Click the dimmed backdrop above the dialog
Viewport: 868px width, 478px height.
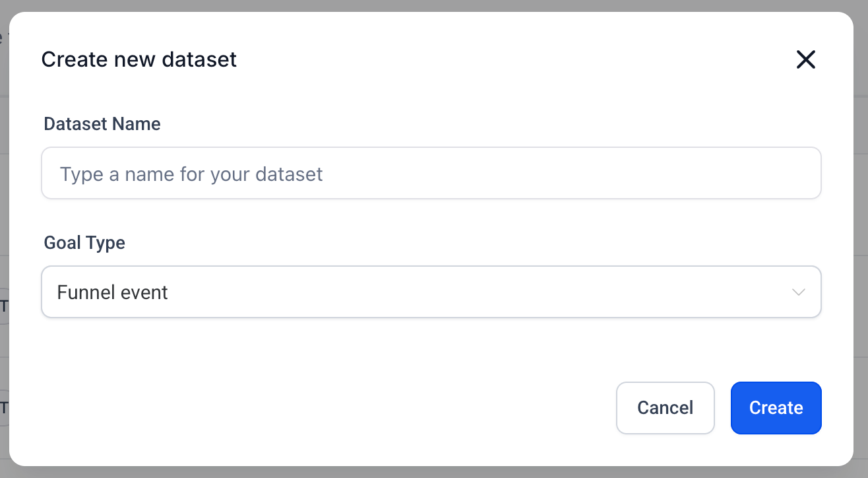click(x=434, y=5)
